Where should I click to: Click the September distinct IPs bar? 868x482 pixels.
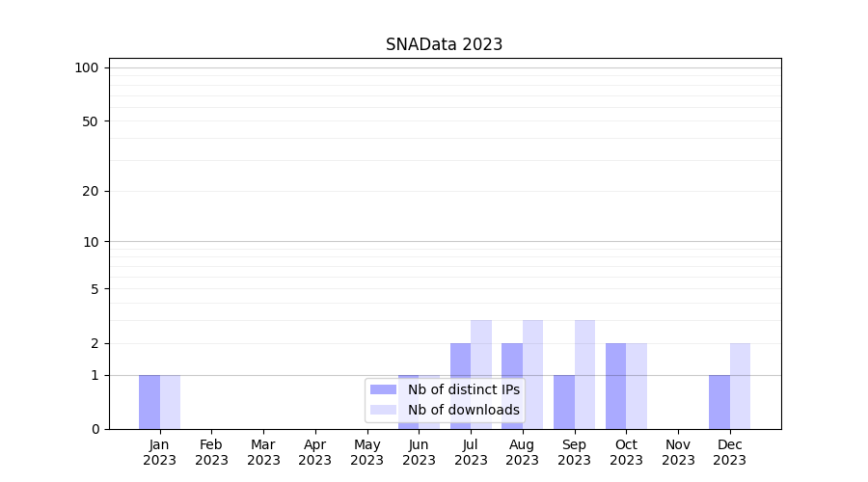(564, 402)
